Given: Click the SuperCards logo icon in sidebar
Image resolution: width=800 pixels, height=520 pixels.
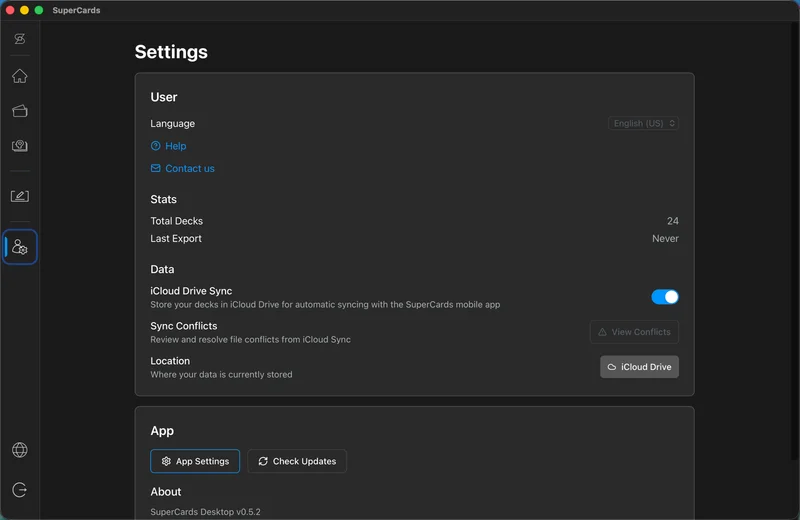Looking at the screenshot, I should pyautogui.click(x=19, y=39).
